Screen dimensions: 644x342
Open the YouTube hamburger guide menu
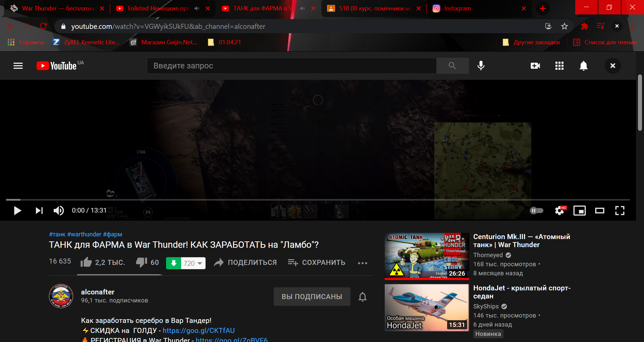pos(18,66)
